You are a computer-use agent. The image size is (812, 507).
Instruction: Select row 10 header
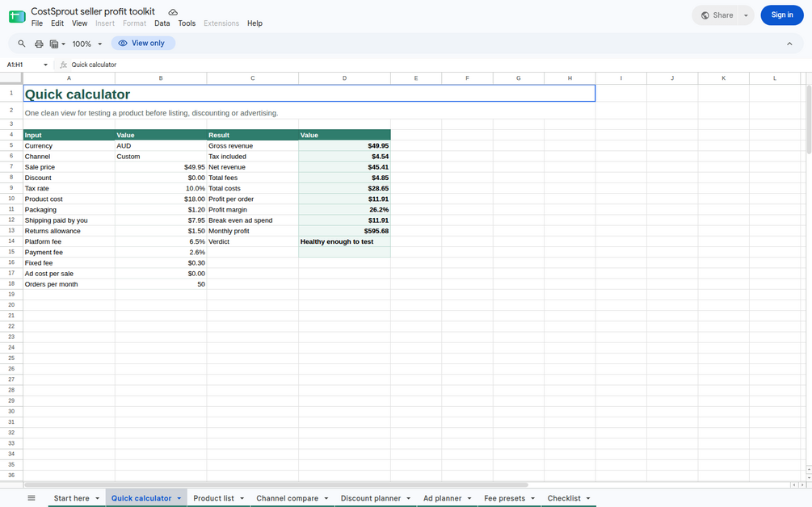click(x=11, y=199)
